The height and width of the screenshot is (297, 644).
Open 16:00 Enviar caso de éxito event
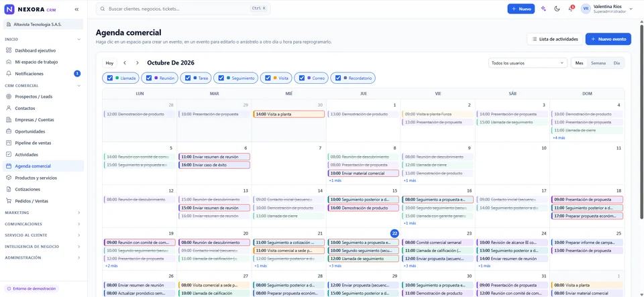tap(214, 165)
